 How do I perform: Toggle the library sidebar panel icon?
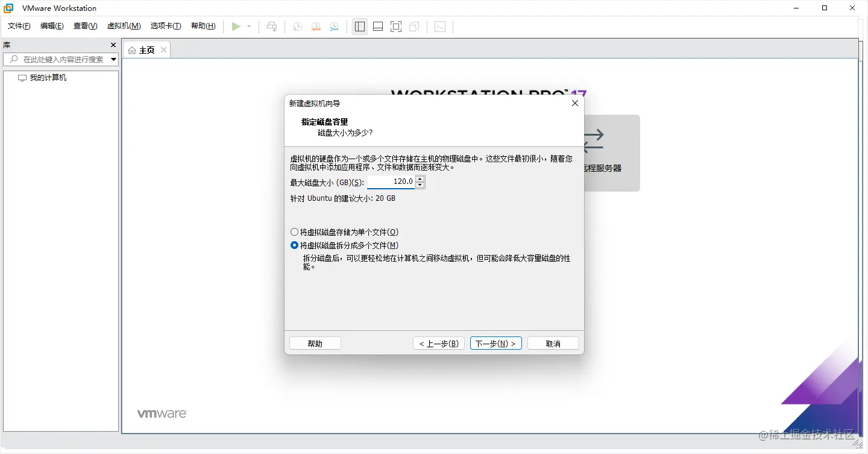359,26
